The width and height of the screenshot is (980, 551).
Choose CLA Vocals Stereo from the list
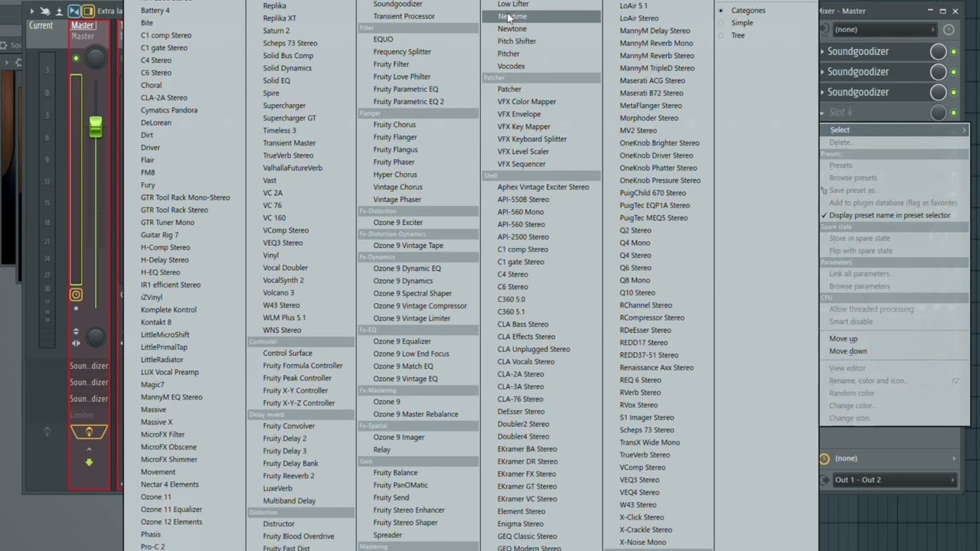click(525, 362)
